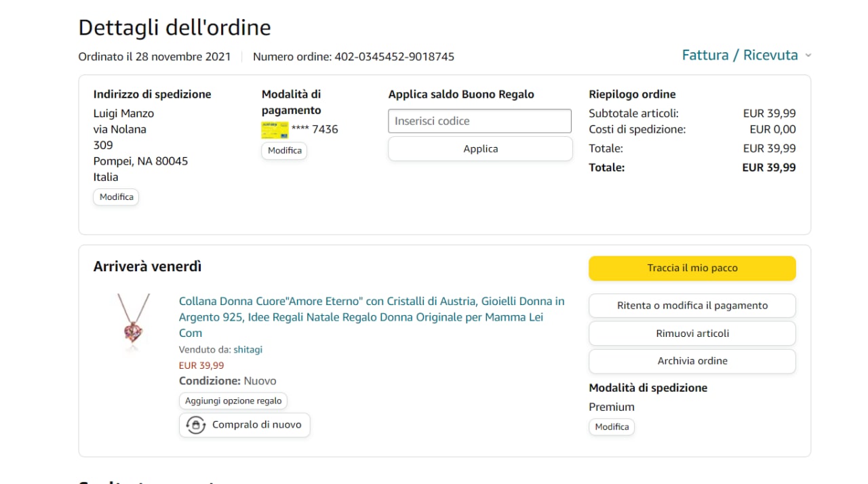Focus the Inserisci codice gift field

coord(479,121)
